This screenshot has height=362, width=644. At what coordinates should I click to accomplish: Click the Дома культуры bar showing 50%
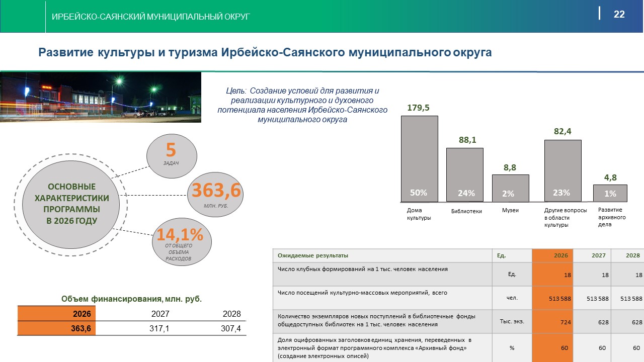(x=419, y=158)
